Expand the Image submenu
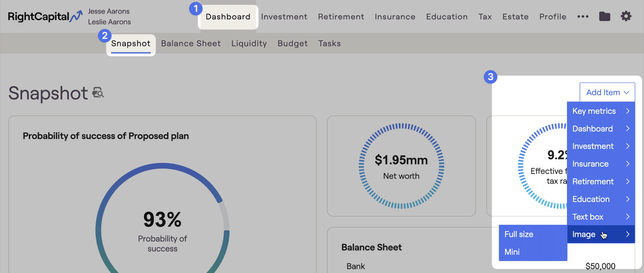This screenshot has width=644, height=273. pyautogui.click(x=601, y=234)
